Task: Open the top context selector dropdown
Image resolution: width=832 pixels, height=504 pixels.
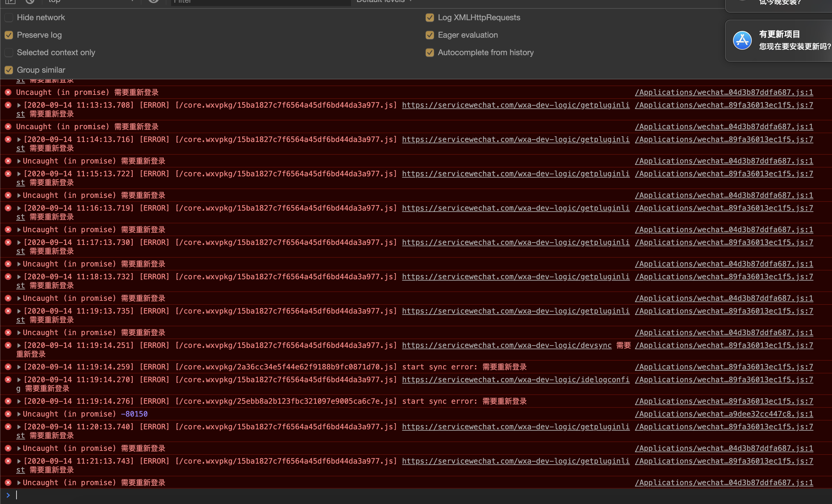Action: (91, 1)
